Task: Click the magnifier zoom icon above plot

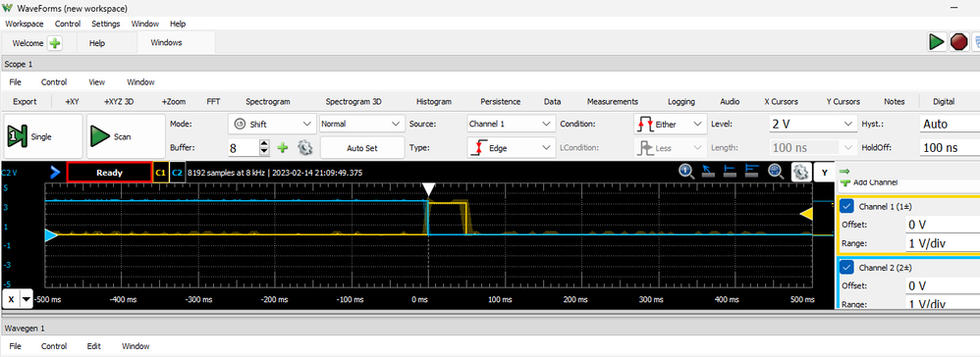Action: point(776,172)
